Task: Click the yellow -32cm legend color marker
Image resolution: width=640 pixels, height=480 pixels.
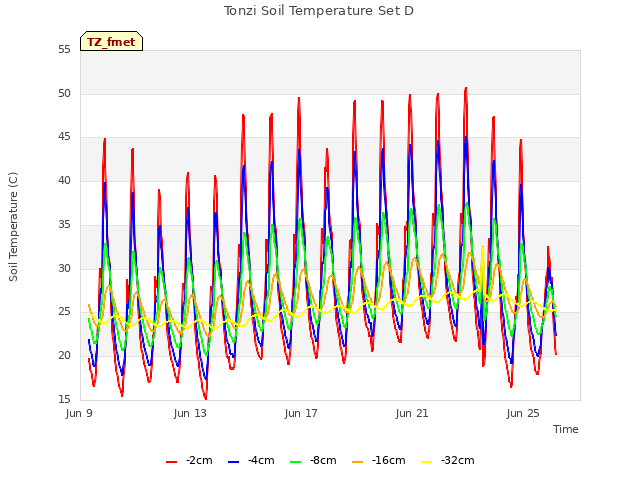Action: (x=427, y=462)
